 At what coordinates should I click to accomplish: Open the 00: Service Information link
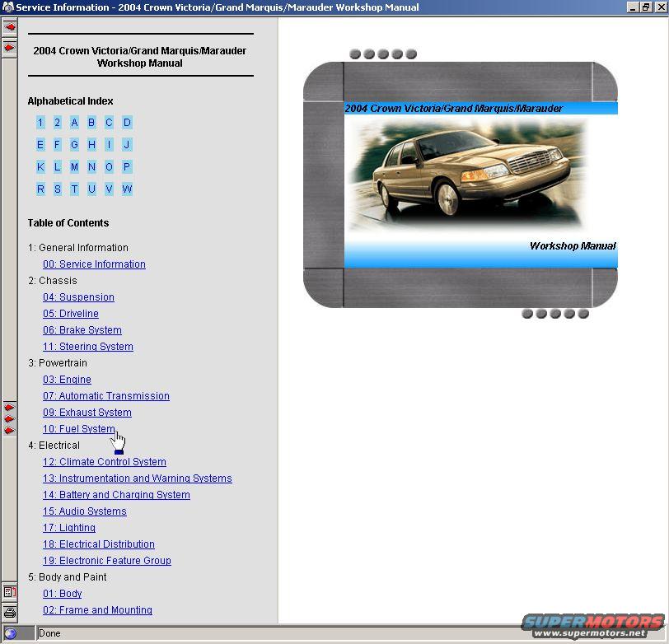(94, 264)
